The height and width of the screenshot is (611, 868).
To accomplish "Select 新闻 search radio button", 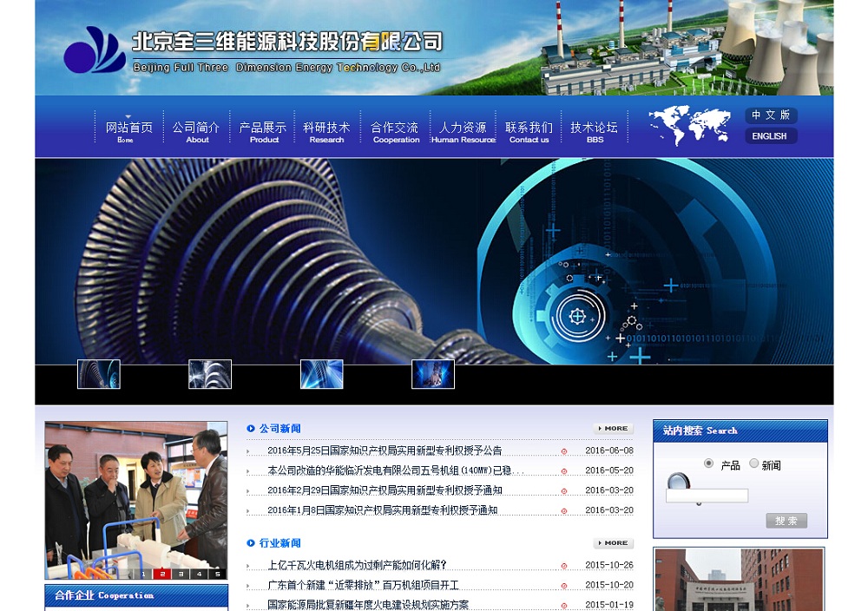I will (754, 463).
